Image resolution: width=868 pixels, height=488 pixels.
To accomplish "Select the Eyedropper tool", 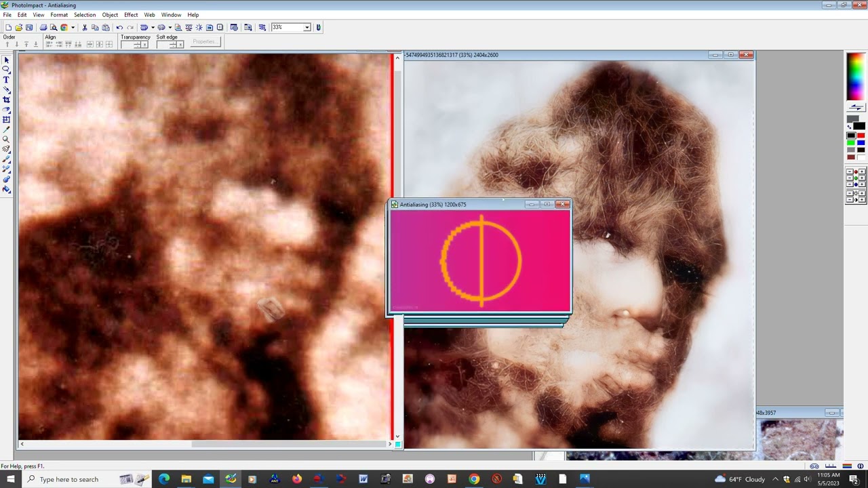I will pyautogui.click(x=7, y=129).
